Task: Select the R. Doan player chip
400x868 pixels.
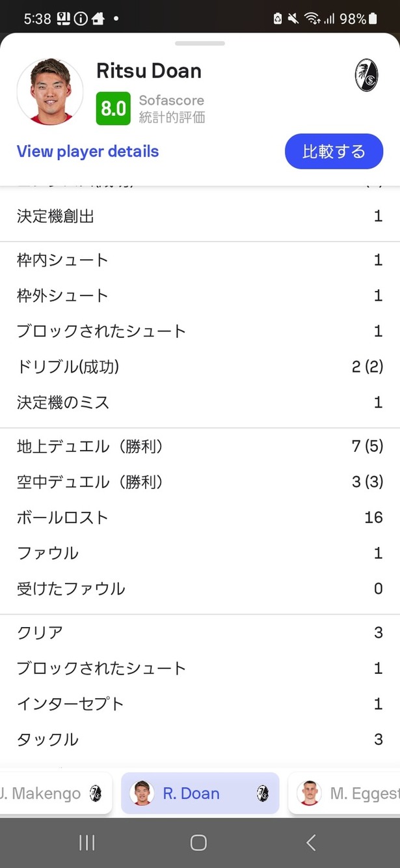Action: point(200,793)
